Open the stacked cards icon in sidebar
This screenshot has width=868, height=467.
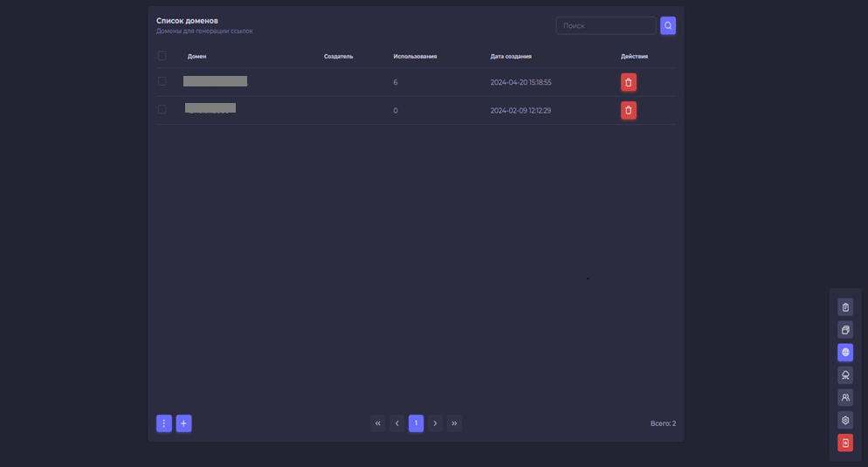click(x=845, y=330)
